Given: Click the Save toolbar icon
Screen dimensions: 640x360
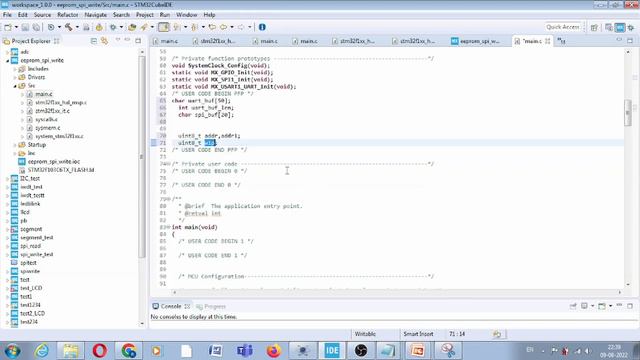Looking at the screenshot, I should 25,27.
